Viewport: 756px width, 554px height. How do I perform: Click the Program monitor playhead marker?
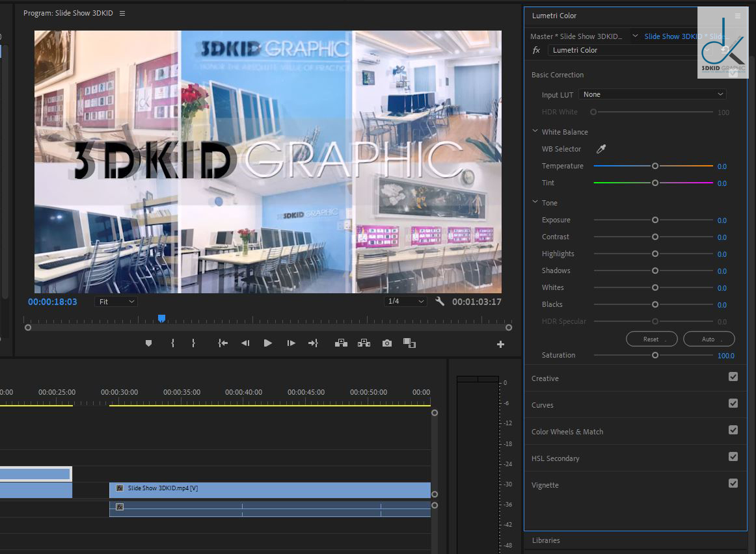(x=161, y=319)
